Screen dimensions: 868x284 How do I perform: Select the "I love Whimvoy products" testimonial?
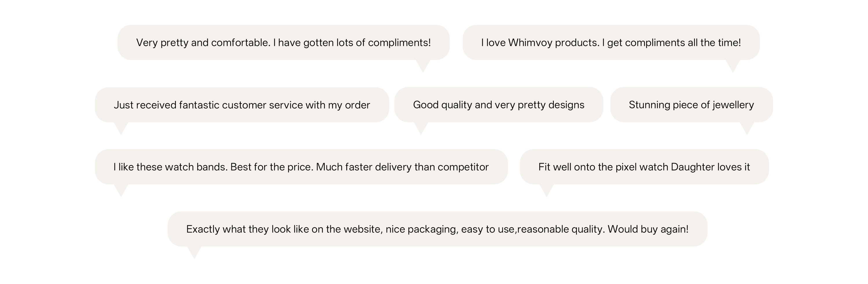tap(611, 43)
